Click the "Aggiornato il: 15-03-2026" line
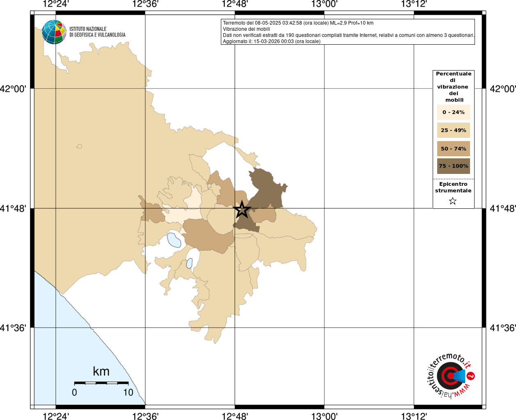 (x=271, y=41)
